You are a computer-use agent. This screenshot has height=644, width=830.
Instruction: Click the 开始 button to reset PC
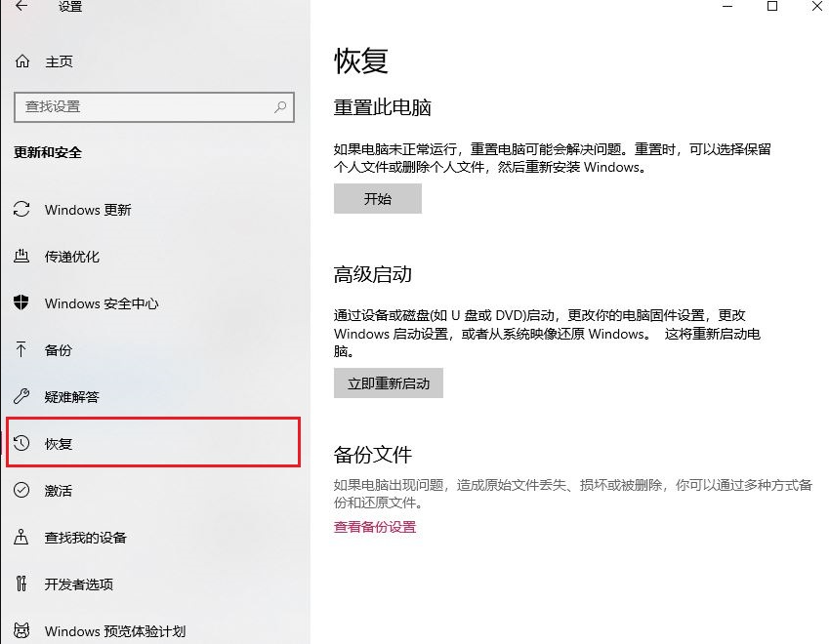378,199
